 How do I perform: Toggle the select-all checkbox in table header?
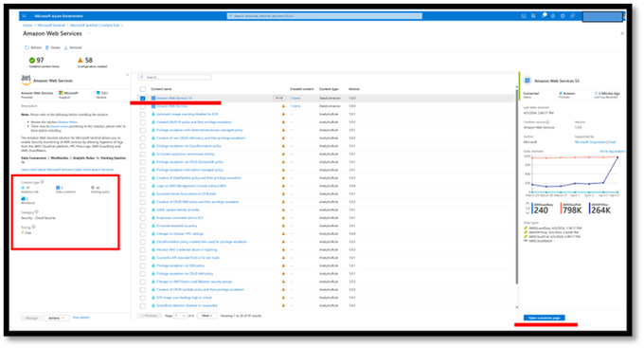tap(142, 89)
